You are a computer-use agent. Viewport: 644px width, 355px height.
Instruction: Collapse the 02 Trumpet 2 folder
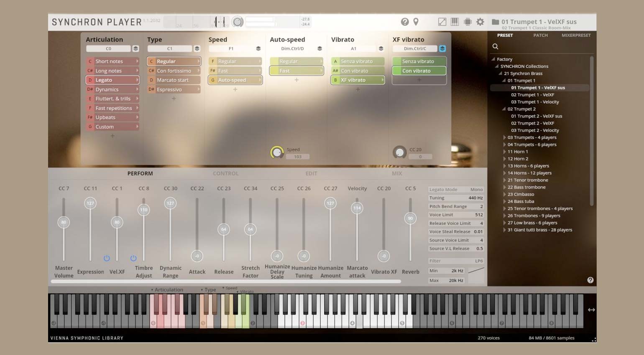click(504, 109)
